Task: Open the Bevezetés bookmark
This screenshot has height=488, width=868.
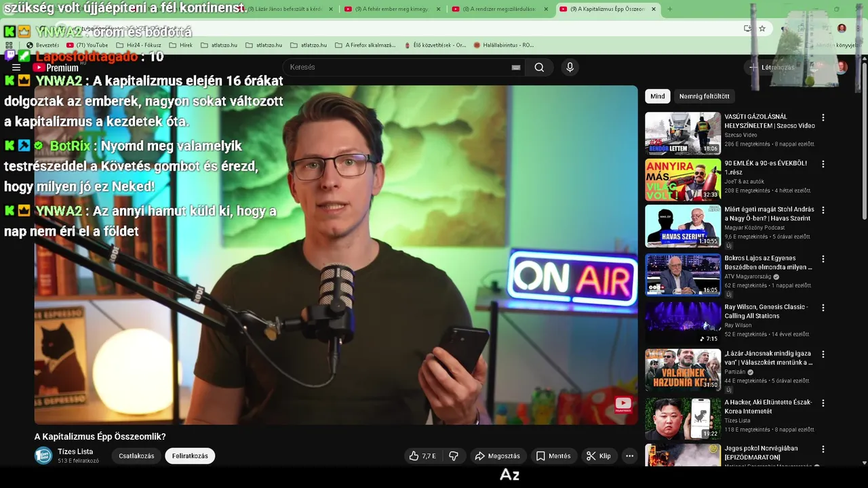Action: coord(42,45)
